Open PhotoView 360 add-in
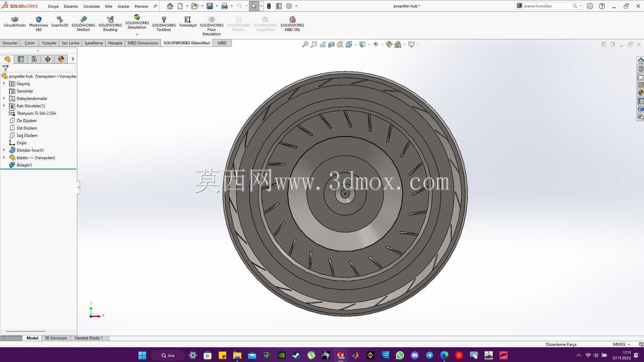 (39, 24)
